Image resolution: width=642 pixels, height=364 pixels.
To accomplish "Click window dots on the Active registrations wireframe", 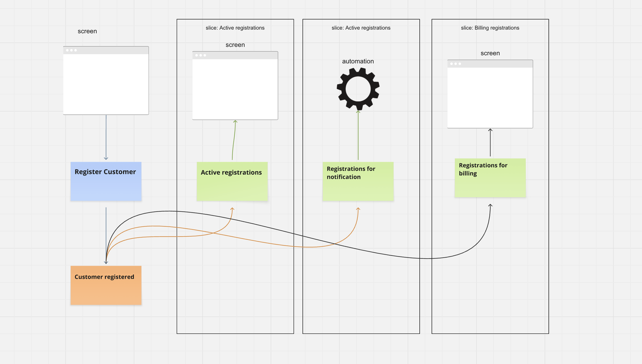I will point(200,55).
